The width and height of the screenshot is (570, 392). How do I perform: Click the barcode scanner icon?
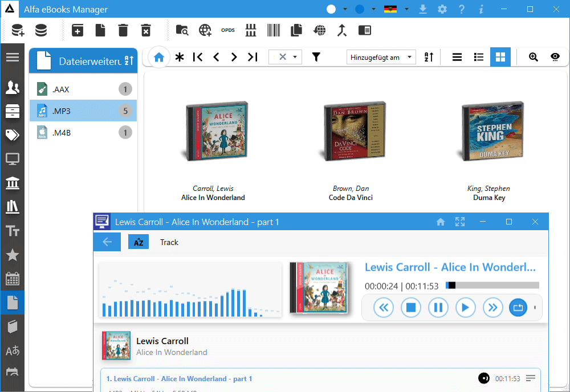(274, 30)
